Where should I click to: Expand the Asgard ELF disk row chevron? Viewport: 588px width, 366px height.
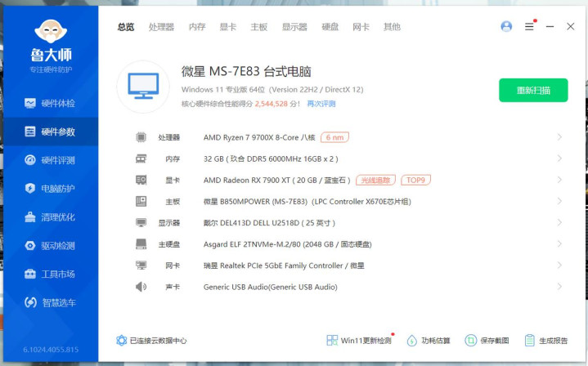559,244
